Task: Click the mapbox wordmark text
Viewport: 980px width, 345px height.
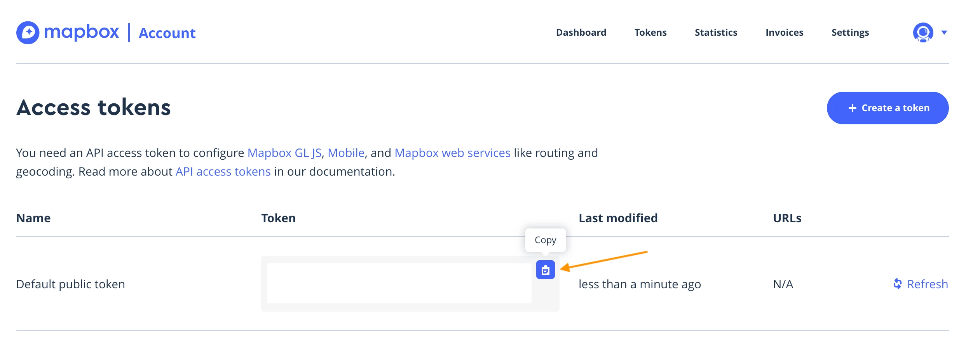Action: click(x=82, y=32)
